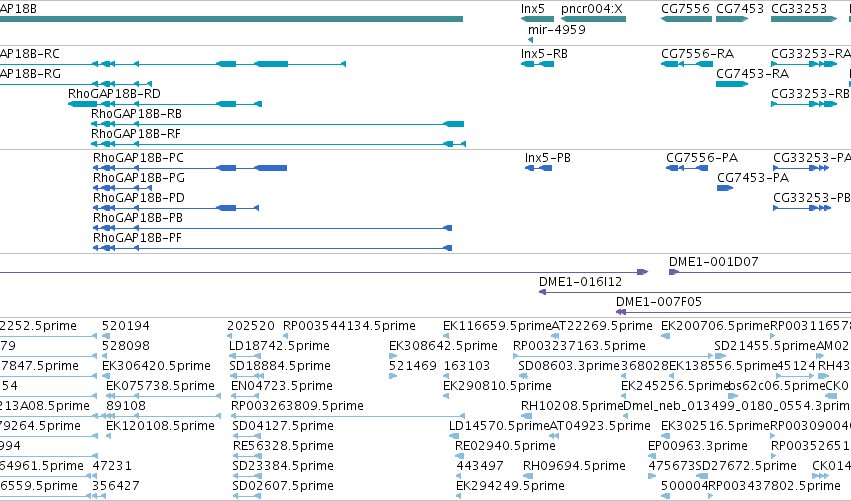Click the EK120108.5prime EST label
The height and width of the screenshot is (501, 851).
pyautogui.click(x=160, y=427)
